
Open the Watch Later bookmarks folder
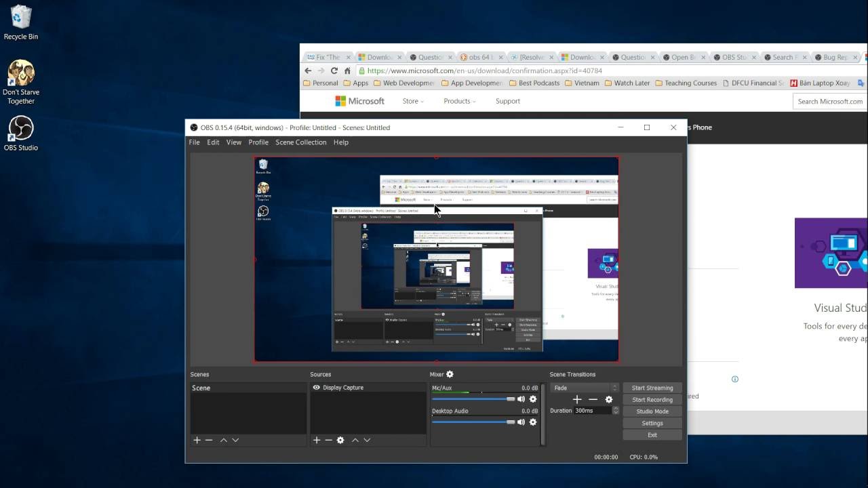click(627, 83)
